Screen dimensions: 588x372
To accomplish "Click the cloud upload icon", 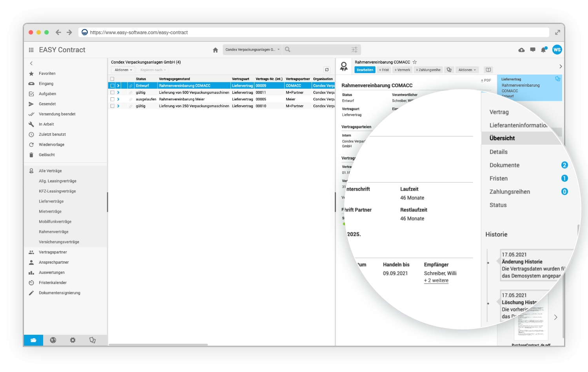I will click(521, 50).
